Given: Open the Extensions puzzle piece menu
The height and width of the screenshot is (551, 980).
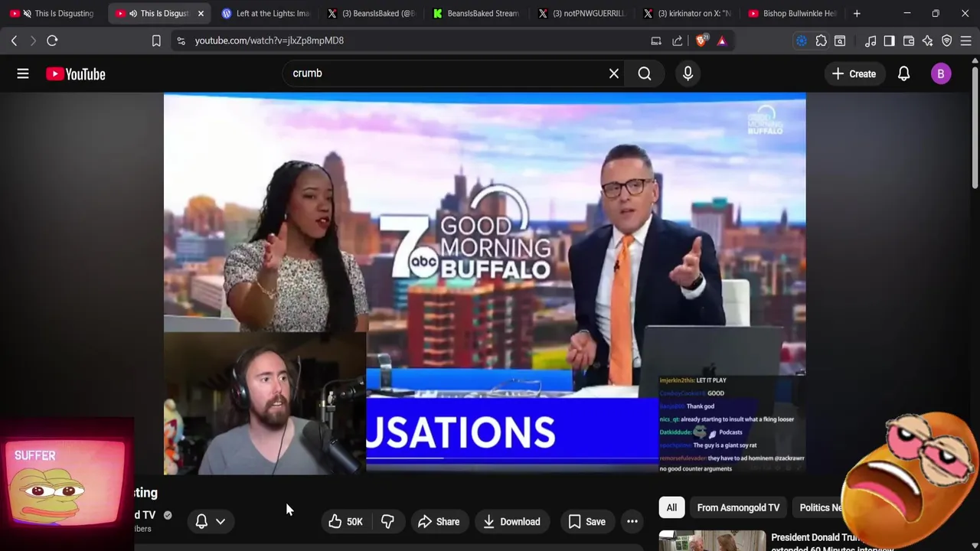Looking at the screenshot, I should click(822, 41).
